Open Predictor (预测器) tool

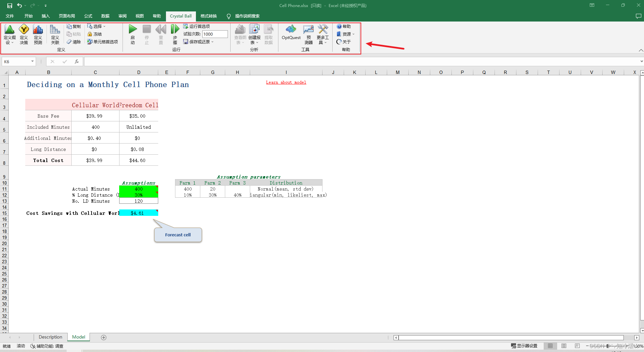pyautogui.click(x=308, y=34)
